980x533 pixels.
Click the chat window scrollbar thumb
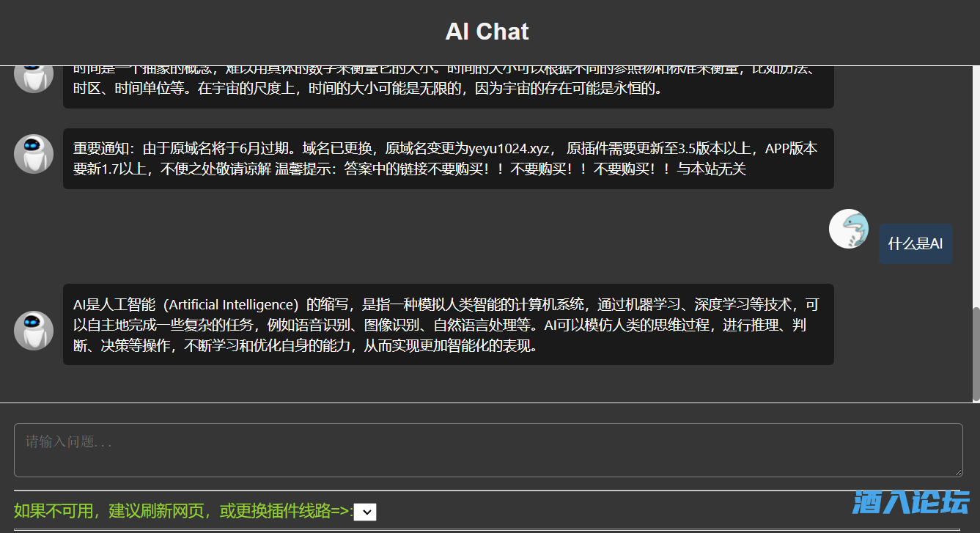click(x=976, y=352)
